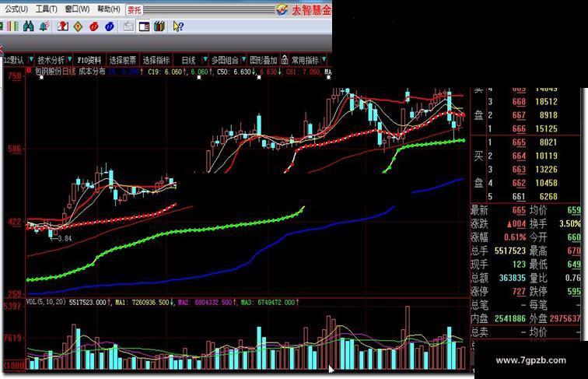The width and height of the screenshot is (588, 379).
Task: Click the 总额 value 363835
Action: [x=513, y=278]
